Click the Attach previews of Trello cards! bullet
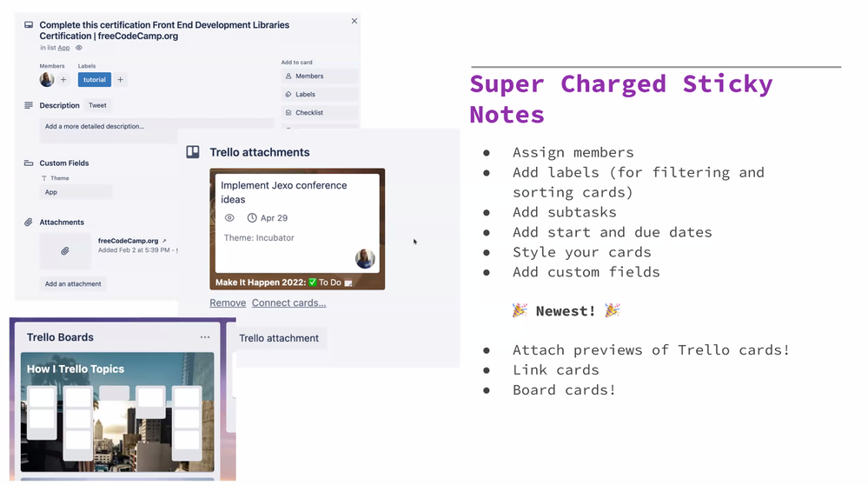This screenshot has height=485, width=868. coord(651,350)
